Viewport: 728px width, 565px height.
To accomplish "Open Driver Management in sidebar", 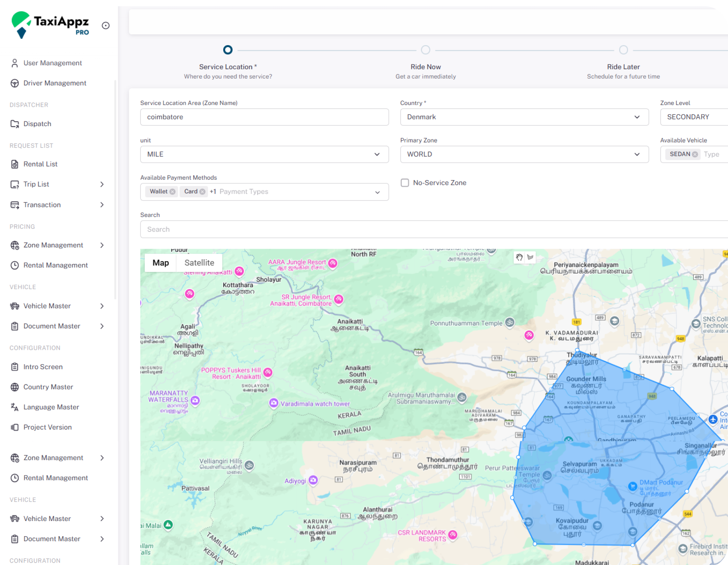I will point(55,83).
